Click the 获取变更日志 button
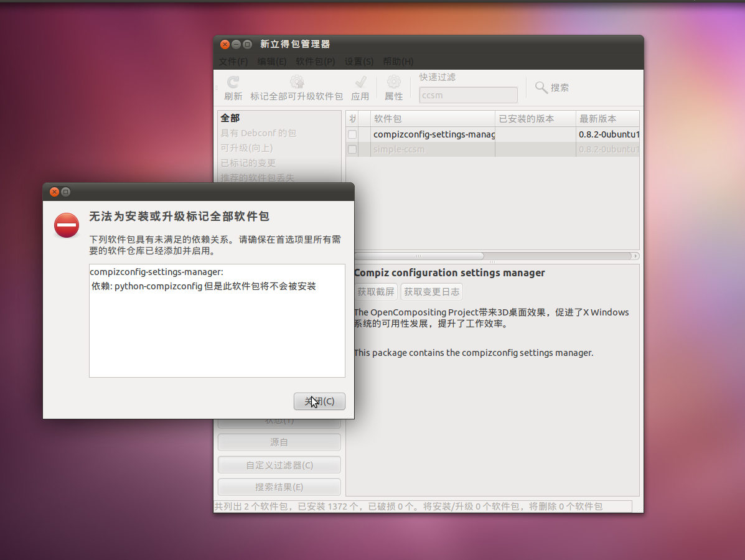Image resolution: width=745 pixels, height=560 pixels. (x=432, y=292)
